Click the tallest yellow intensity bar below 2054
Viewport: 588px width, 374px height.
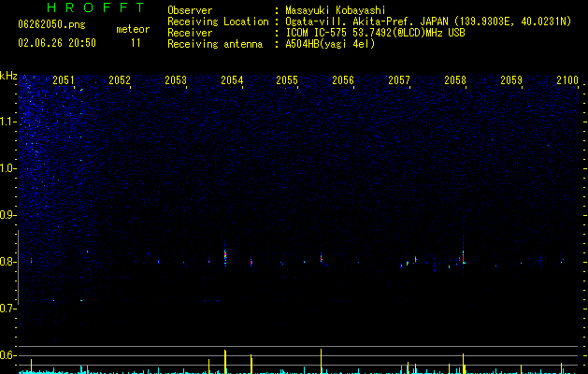(x=225, y=362)
